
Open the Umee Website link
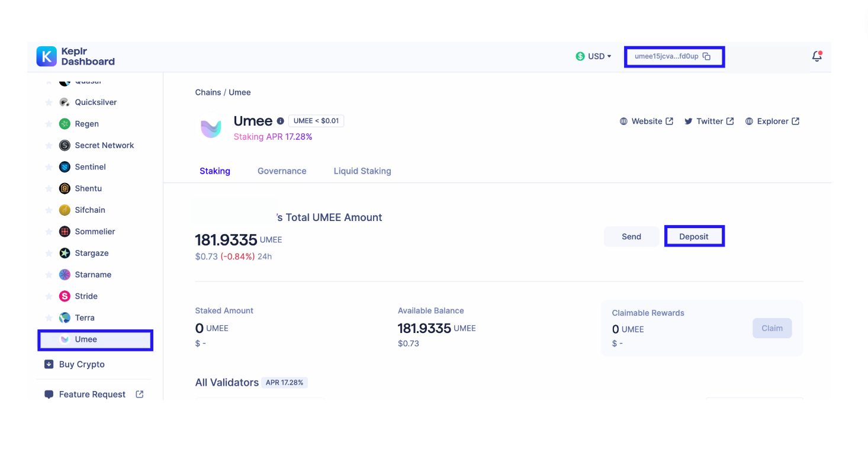coord(647,121)
